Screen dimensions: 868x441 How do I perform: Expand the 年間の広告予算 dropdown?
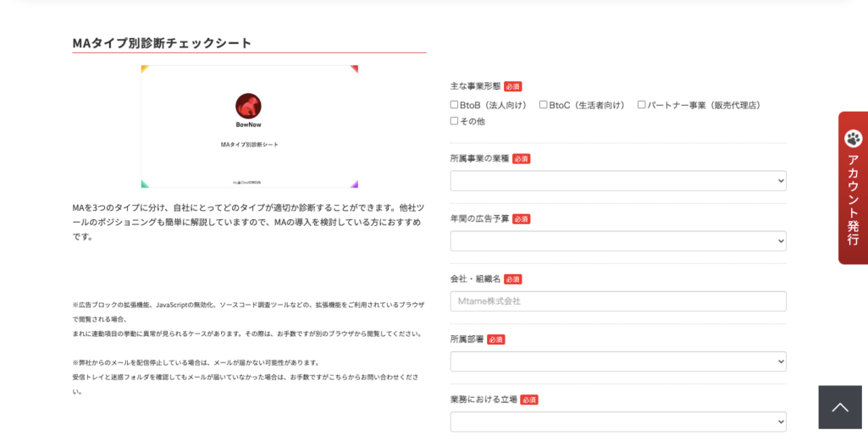pyautogui.click(x=617, y=241)
